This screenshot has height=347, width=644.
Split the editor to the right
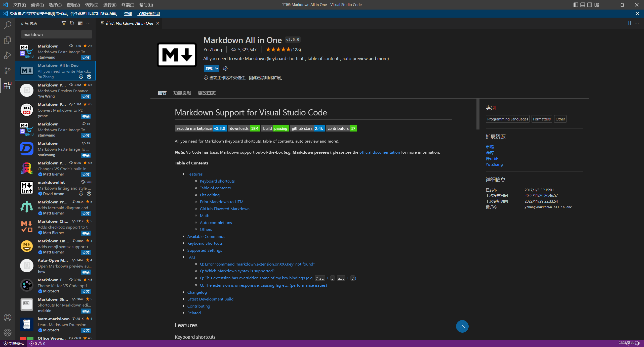coord(629,23)
